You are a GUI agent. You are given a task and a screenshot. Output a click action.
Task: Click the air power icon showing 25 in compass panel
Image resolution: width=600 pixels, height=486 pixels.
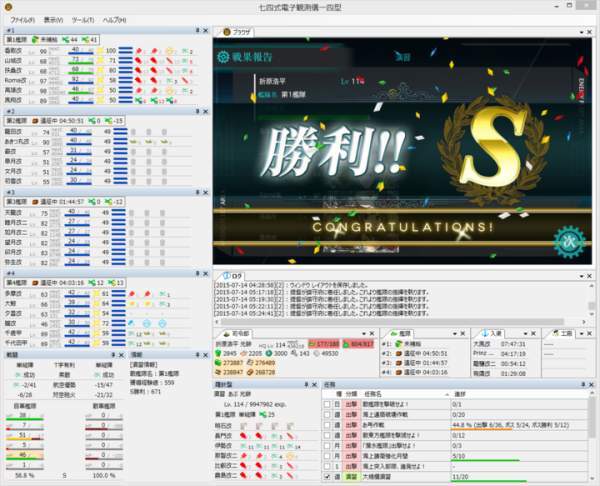263,414
